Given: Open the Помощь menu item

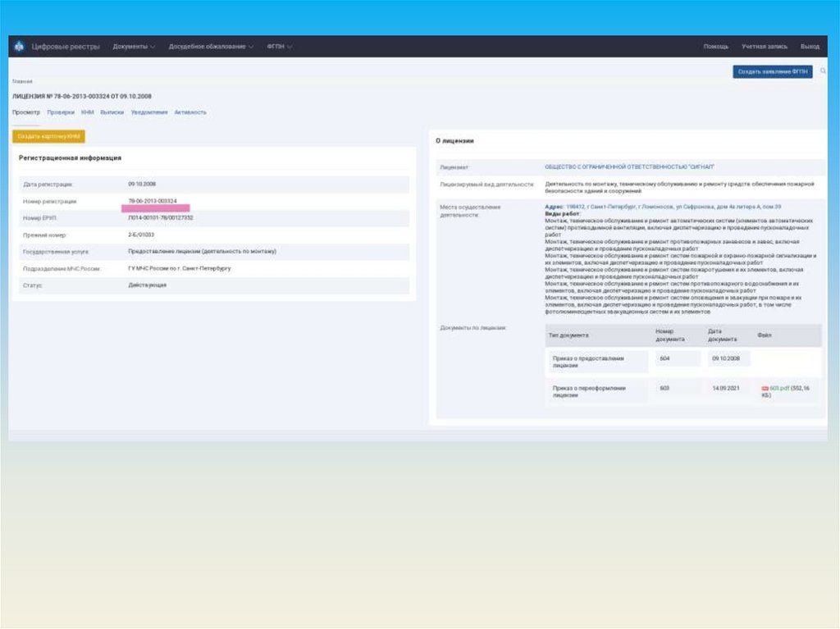Looking at the screenshot, I should (x=715, y=47).
